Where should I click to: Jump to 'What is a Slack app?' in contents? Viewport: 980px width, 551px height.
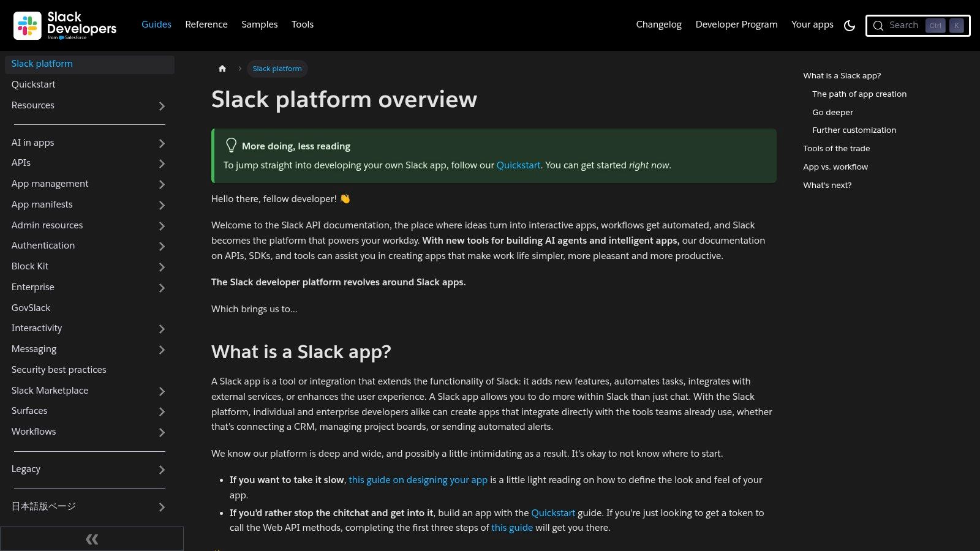[x=842, y=76]
